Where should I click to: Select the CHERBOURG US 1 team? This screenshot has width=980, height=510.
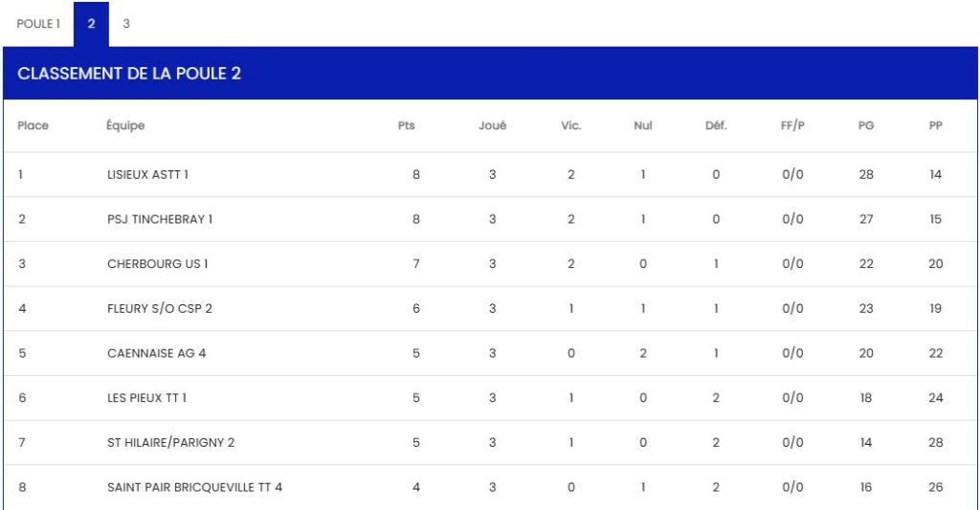pos(157,264)
